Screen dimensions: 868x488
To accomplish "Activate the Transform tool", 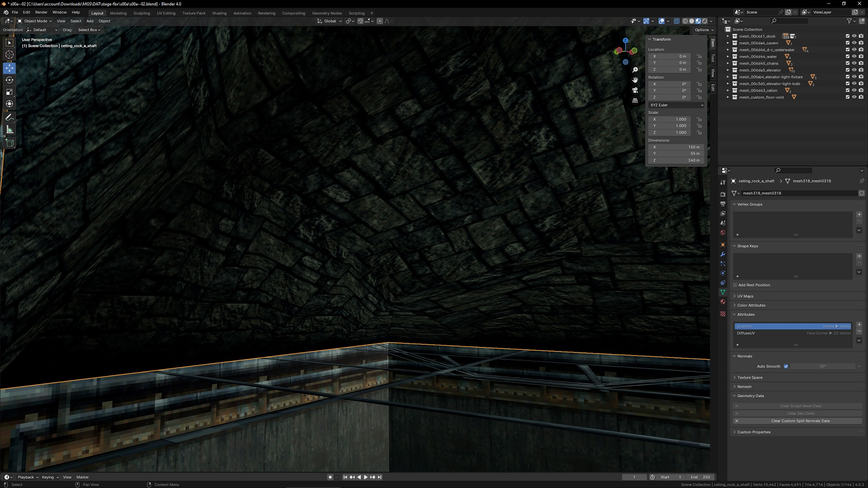I will pyautogui.click(x=9, y=104).
